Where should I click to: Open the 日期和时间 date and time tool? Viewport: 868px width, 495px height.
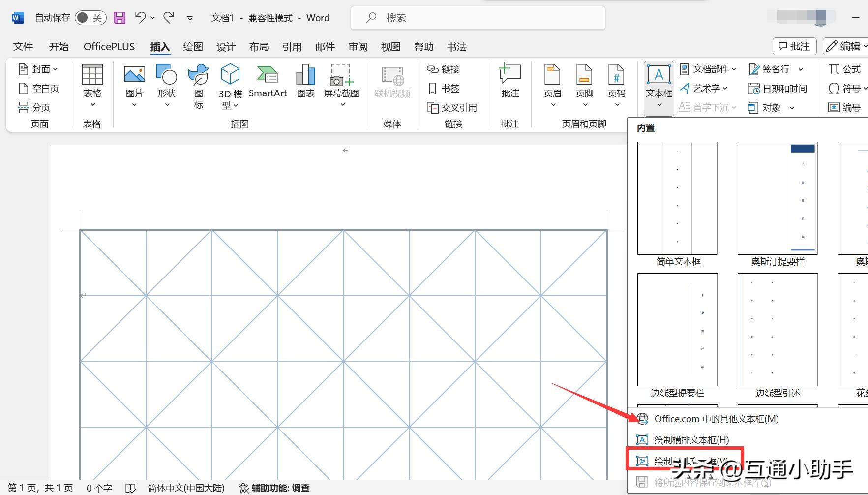pos(778,89)
